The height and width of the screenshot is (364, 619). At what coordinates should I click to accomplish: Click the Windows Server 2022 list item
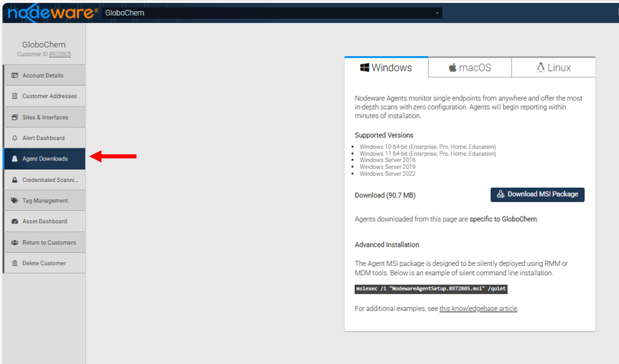[388, 174]
